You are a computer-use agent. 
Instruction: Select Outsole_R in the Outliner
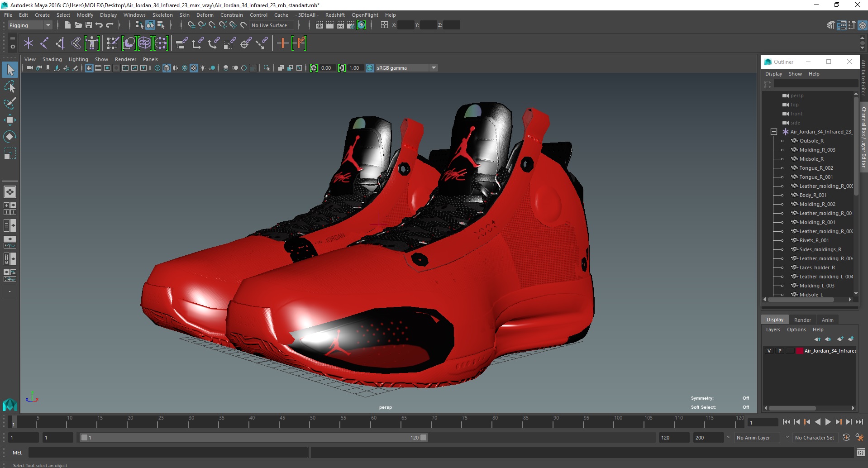click(811, 141)
